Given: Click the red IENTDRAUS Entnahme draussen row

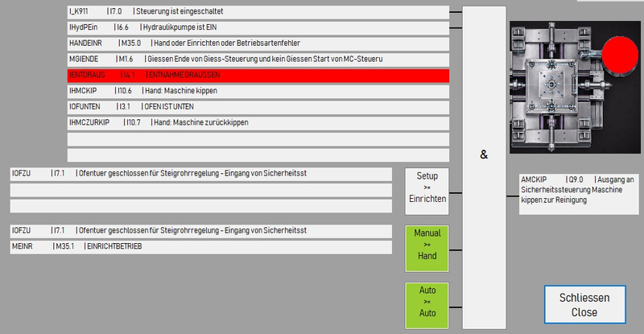Looking at the screenshot, I should (x=258, y=75).
